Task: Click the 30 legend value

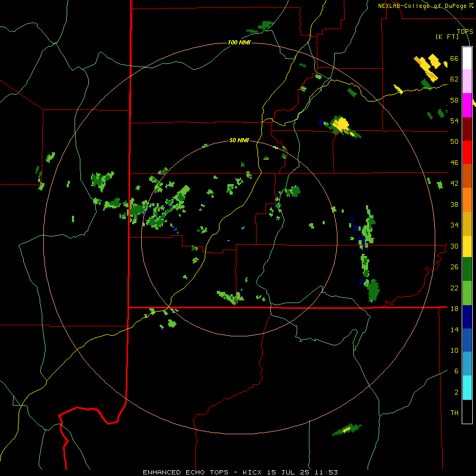Action: click(454, 246)
